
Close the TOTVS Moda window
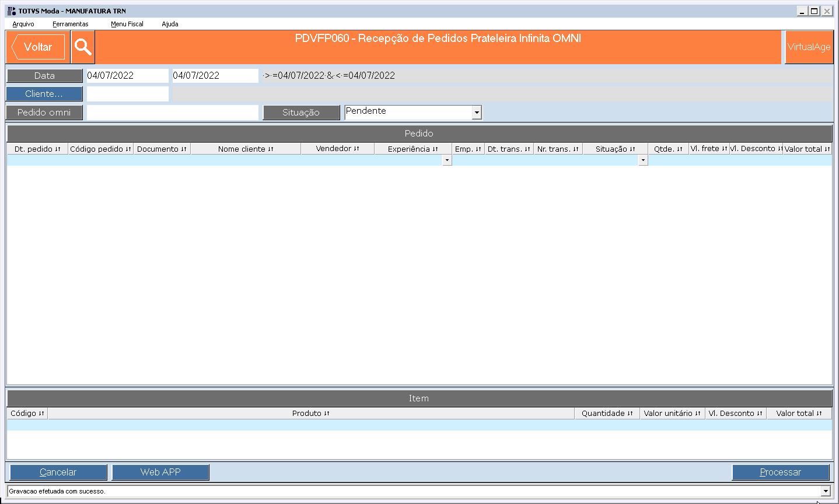tap(827, 11)
